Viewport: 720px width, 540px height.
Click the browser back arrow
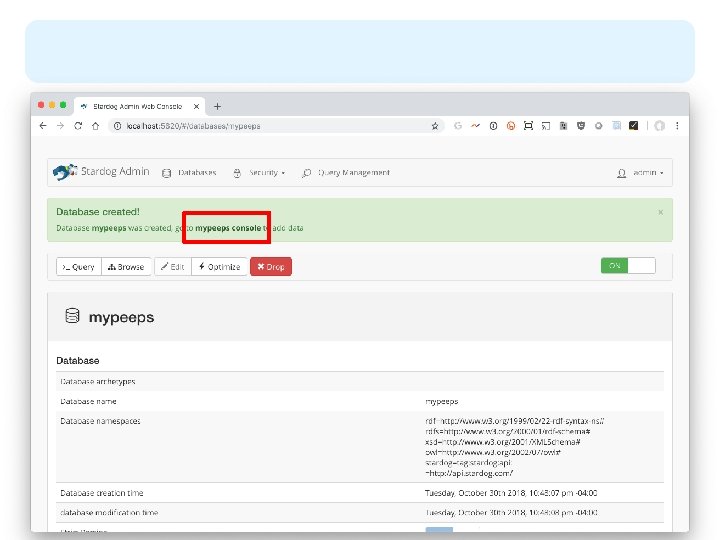click(x=43, y=126)
